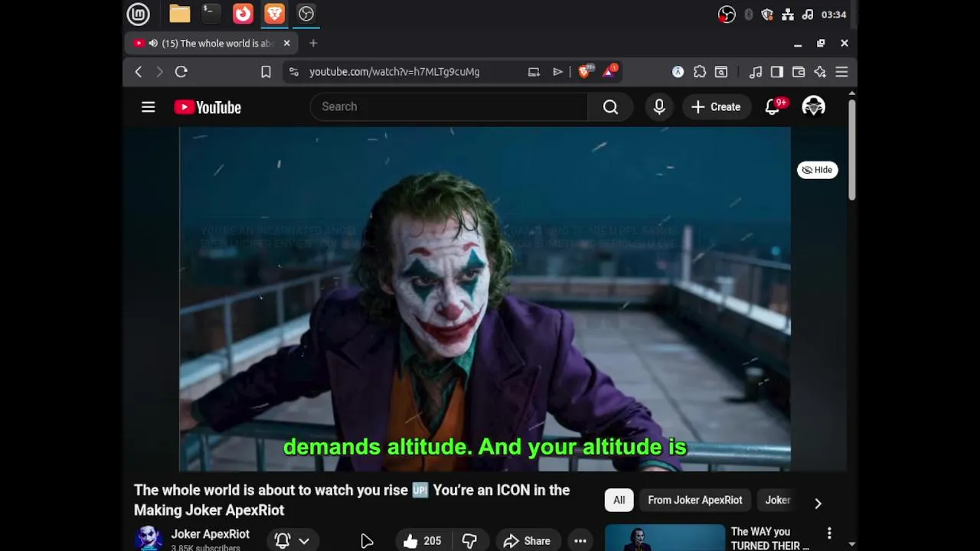Click the blue circular extension icon

click(678, 72)
